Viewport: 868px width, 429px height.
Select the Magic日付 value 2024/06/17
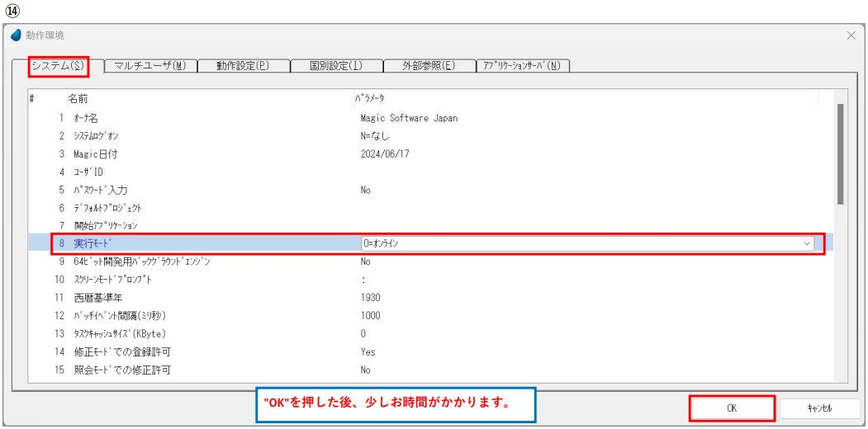click(x=385, y=153)
